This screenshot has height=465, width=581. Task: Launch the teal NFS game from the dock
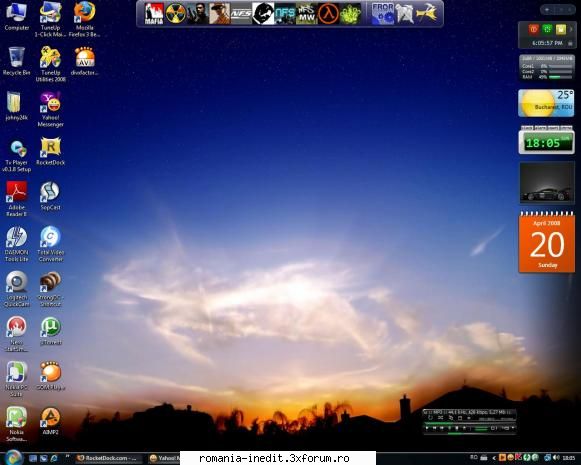click(x=285, y=14)
